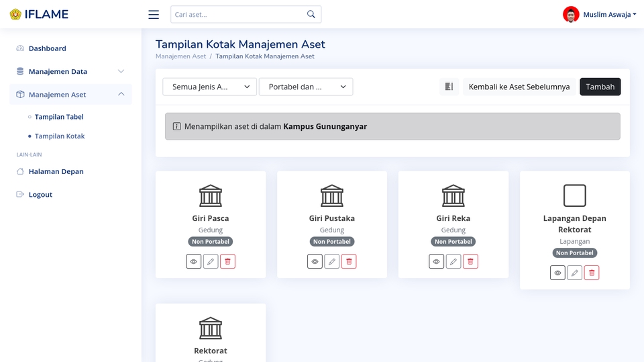
Task: Click the Lapangan Depan Rektorat title
Action: [575, 224]
